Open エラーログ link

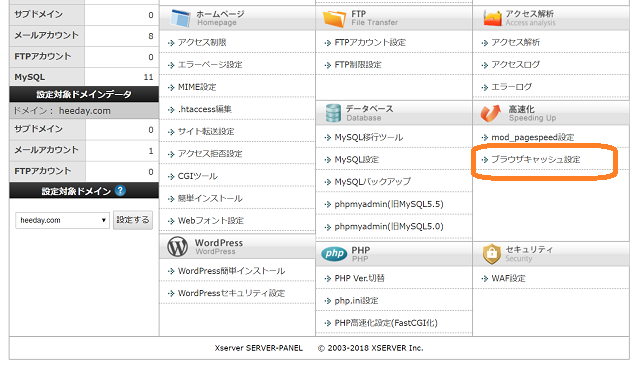(511, 87)
